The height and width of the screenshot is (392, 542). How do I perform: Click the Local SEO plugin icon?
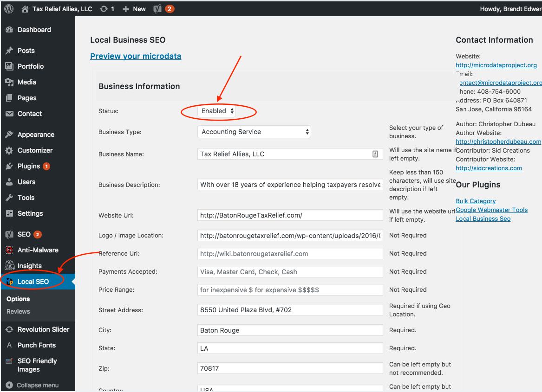pyautogui.click(x=10, y=282)
